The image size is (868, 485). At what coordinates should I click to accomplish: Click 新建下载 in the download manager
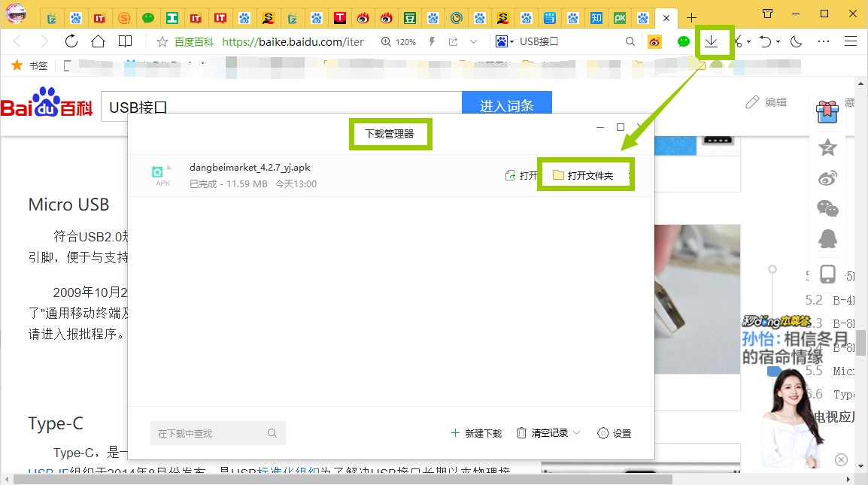point(476,433)
